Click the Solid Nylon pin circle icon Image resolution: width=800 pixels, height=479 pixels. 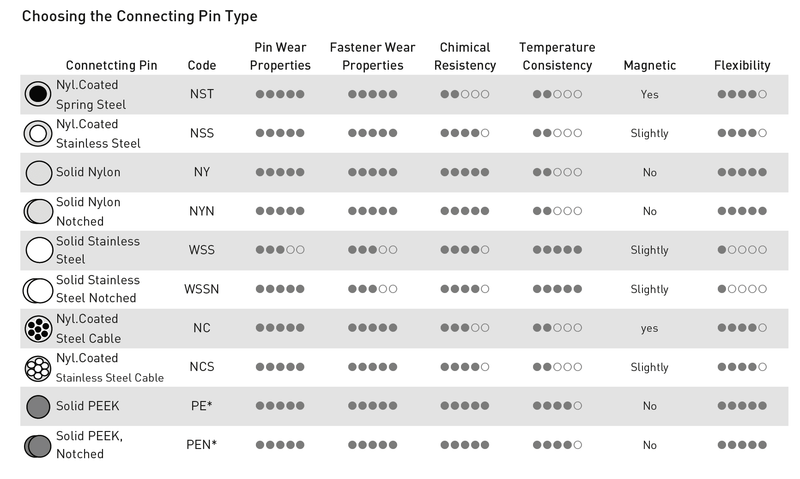pyautogui.click(x=39, y=172)
